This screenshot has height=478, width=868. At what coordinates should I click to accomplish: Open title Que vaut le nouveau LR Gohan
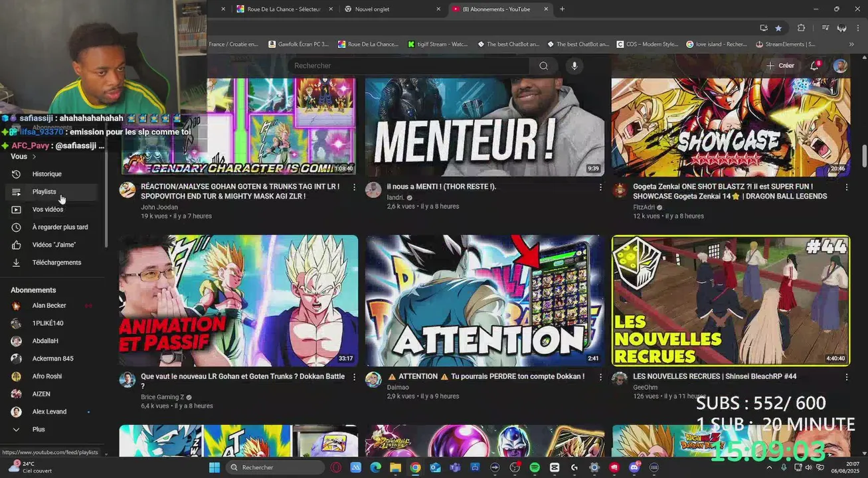click(x=242, y=381)
